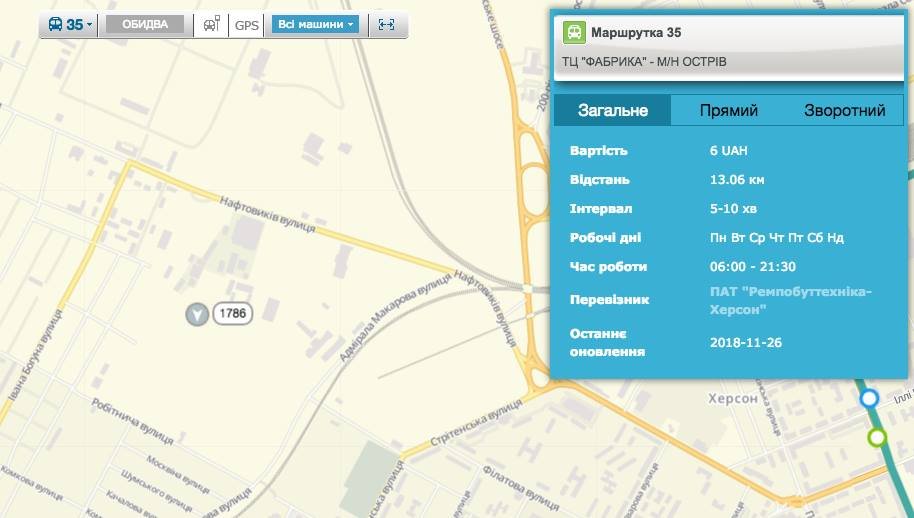Image resolution: width=914 pixels, height=518 pixels.
Task: Switch to the Загальне tab
Action: [613, 110]
